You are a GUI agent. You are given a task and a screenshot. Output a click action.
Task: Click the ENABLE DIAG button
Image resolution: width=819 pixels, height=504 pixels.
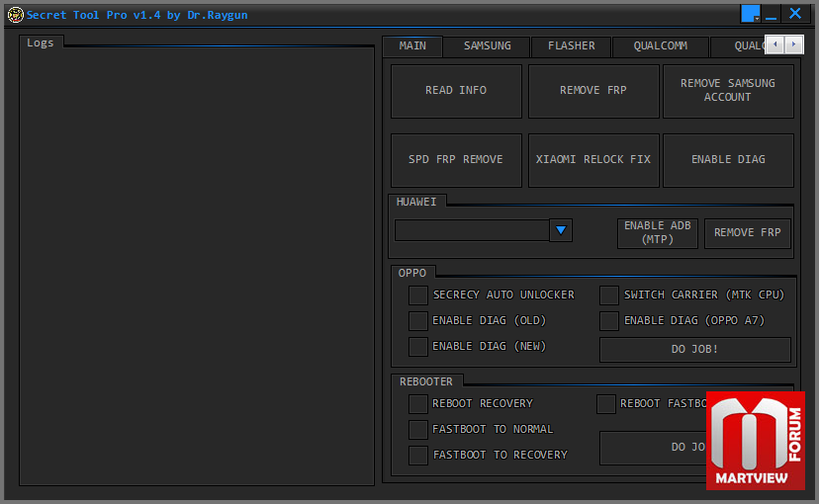point(728,160)
